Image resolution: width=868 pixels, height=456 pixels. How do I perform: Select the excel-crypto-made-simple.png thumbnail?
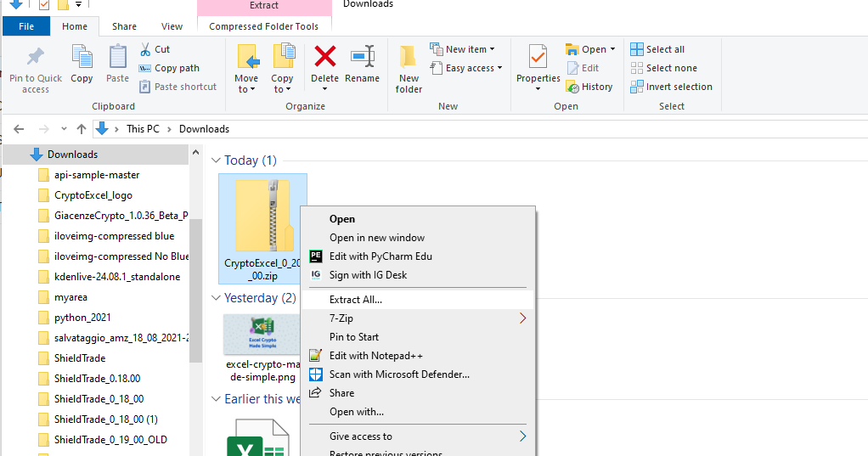[261, 335]
